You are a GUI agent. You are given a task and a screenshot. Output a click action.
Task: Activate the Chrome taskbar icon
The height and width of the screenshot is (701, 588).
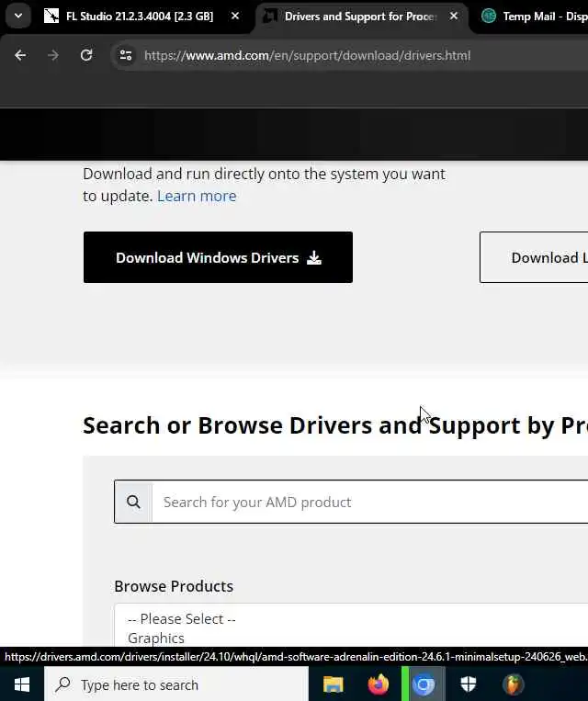click(x=424, y=684)
